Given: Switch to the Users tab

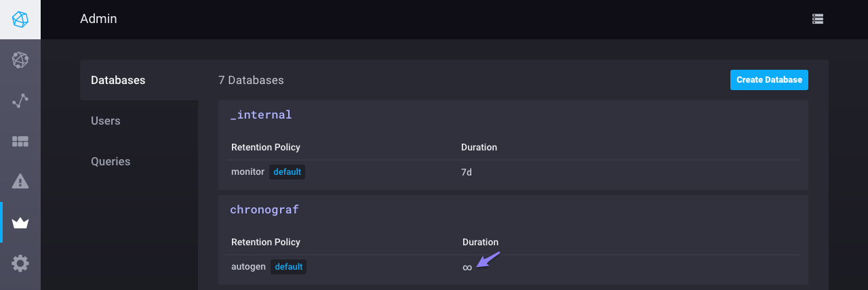Looking at the screenshot, I should (106, 121).
